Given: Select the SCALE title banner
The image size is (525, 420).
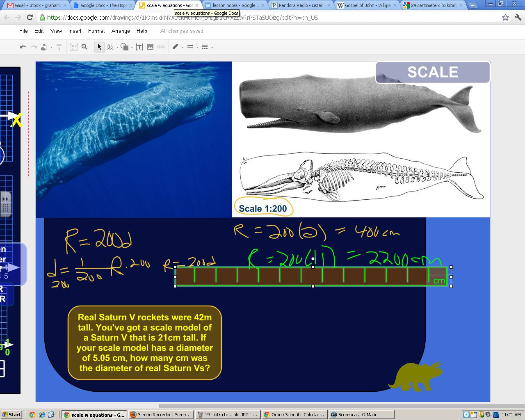Looking at the screenshot, I should click(x=433, y=72).
